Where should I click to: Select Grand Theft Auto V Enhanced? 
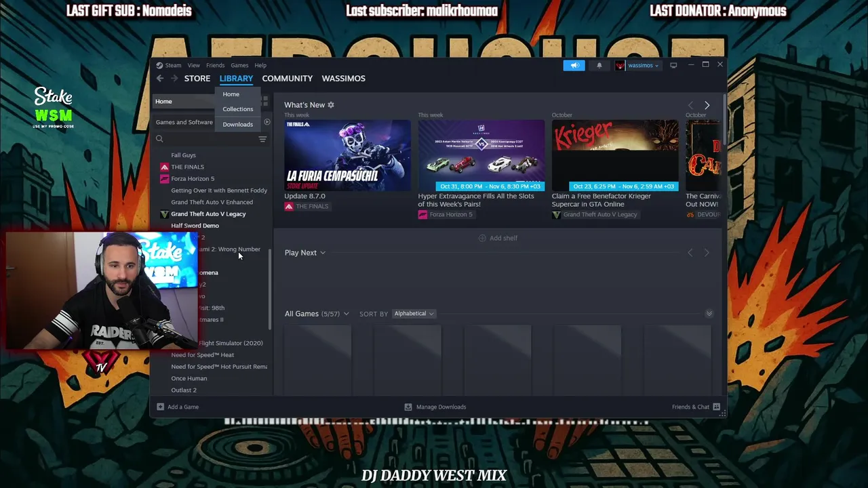coord(212,202)
